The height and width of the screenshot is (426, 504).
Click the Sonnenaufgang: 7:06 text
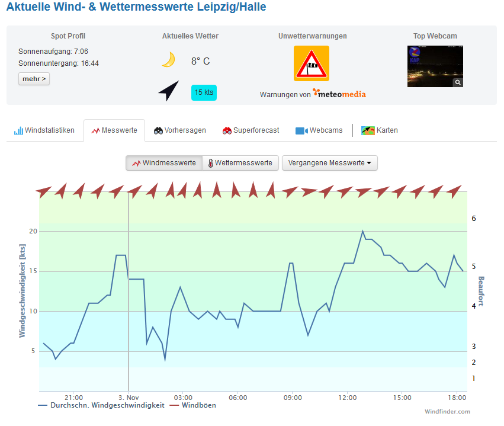click(x=53, y=52)
